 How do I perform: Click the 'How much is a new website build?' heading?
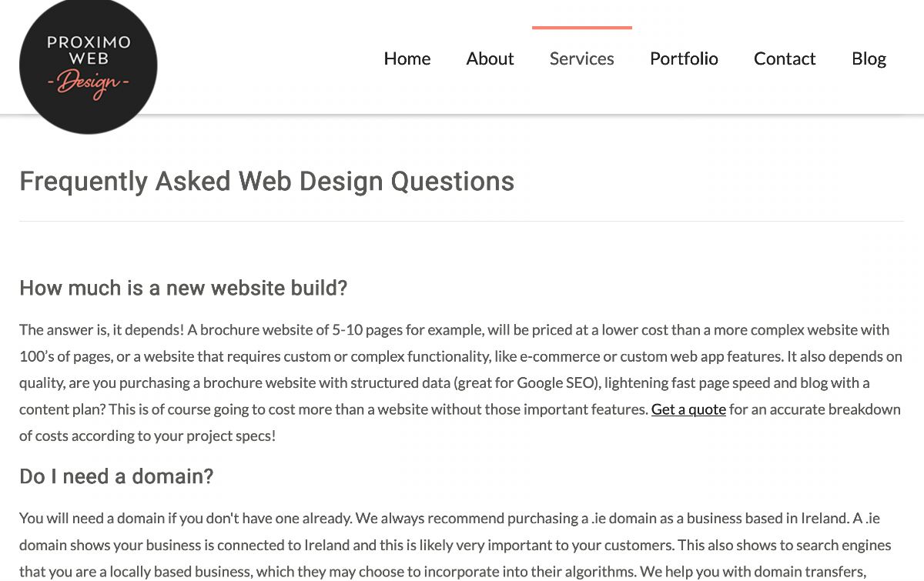pyautogui.click(x=183, y=289)
